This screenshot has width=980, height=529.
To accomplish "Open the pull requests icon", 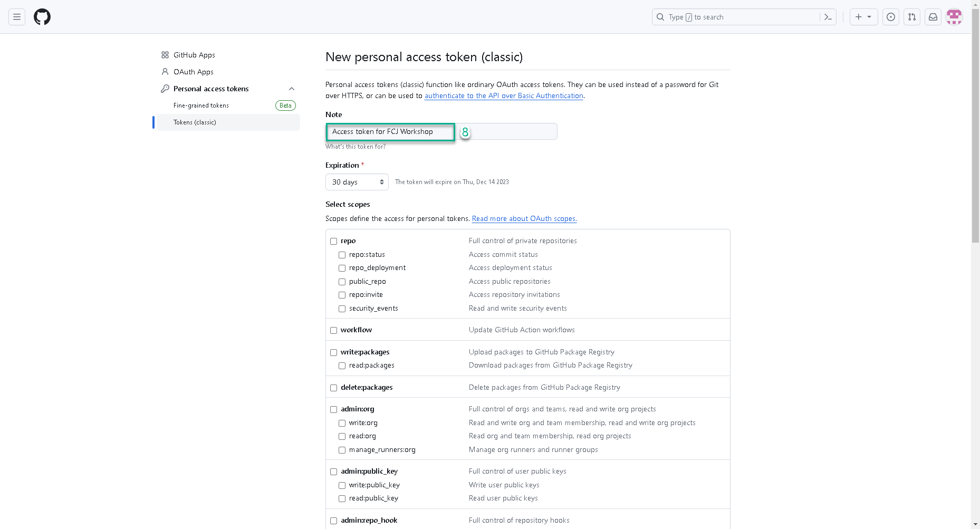I will 912,17.
